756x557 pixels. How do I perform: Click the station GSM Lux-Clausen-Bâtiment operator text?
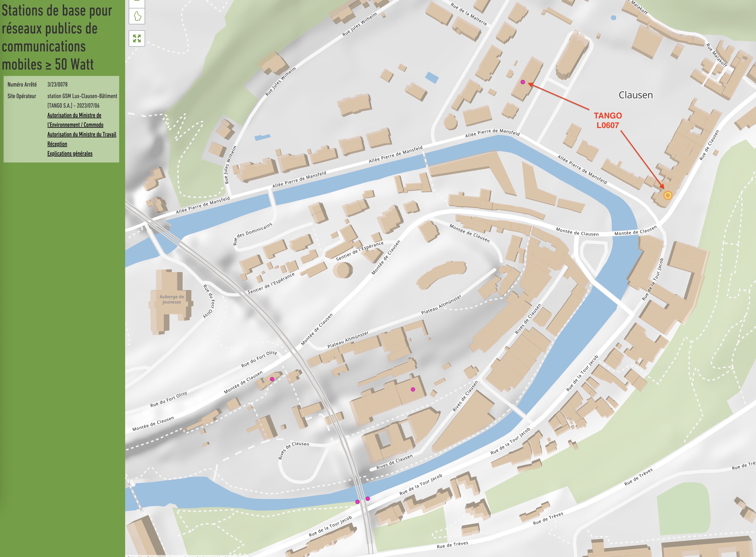[x=82, y=96]
